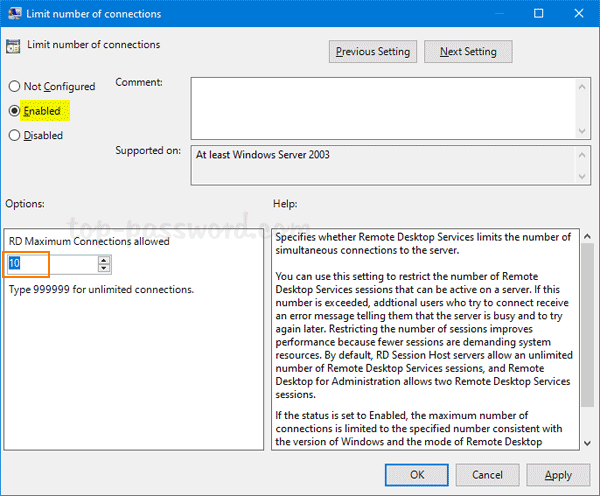
Task: Select the Not Configured option
Action: coord(15,87)
